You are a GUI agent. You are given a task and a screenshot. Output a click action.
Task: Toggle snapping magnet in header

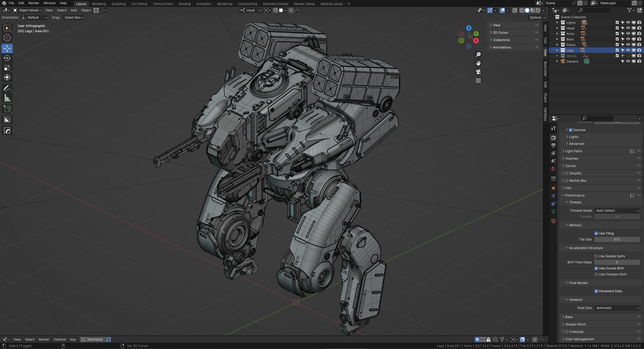pyautogui.click(x=276, y=10)
